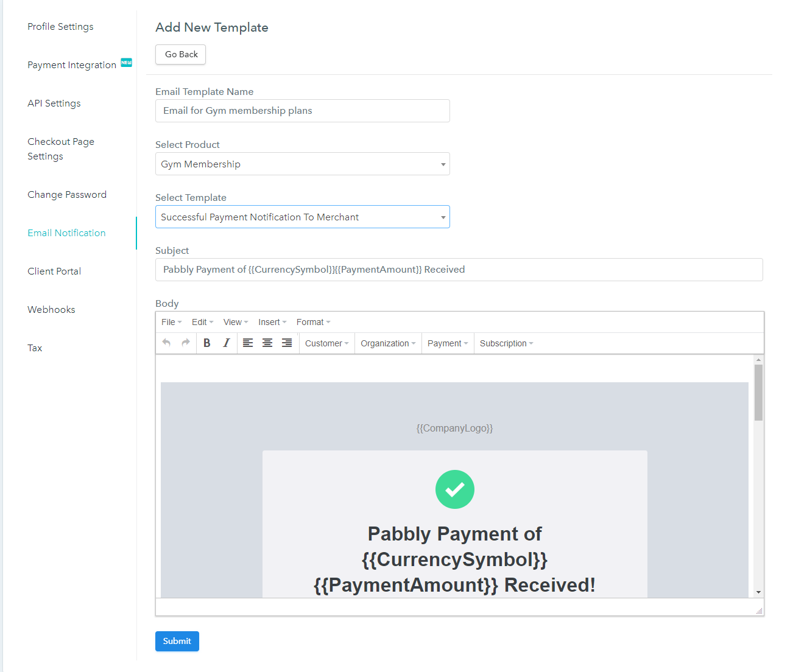Center align the text

267,343
